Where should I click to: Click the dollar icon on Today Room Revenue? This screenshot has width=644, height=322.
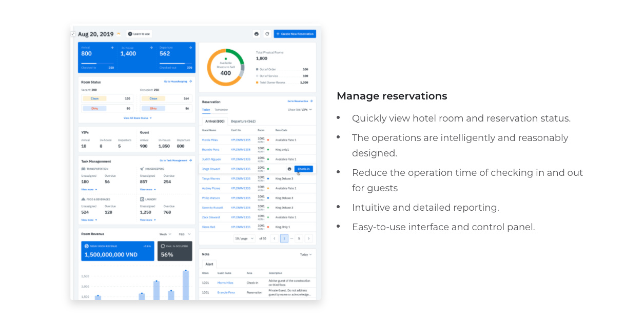(86, 246)
